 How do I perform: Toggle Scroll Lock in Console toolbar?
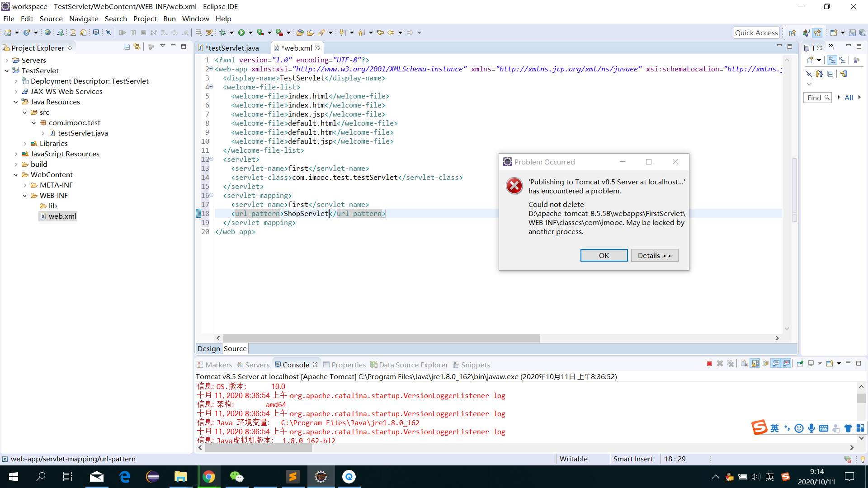[755, 364]
